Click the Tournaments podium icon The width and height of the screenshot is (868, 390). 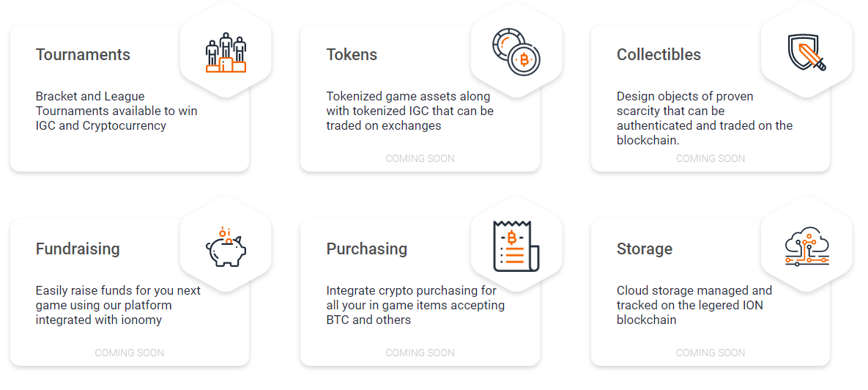[226, 53]
